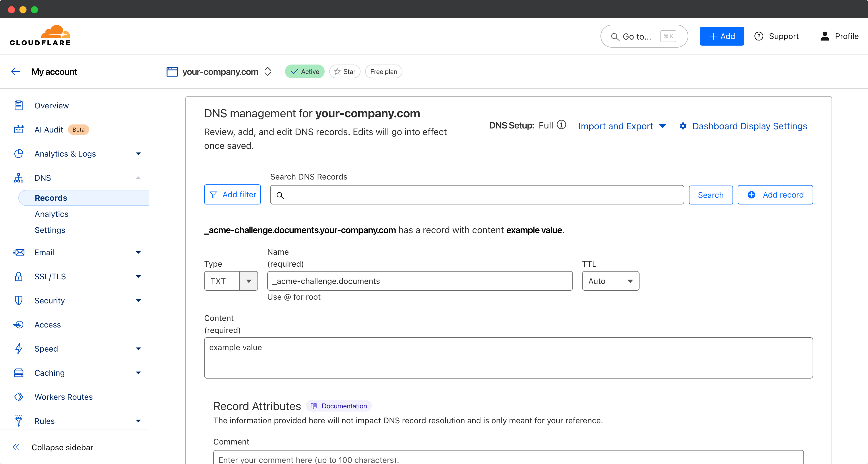868x464 pixels.
Task: Open the TTL Auto dropdown
Action: click(x=610, y=281)
